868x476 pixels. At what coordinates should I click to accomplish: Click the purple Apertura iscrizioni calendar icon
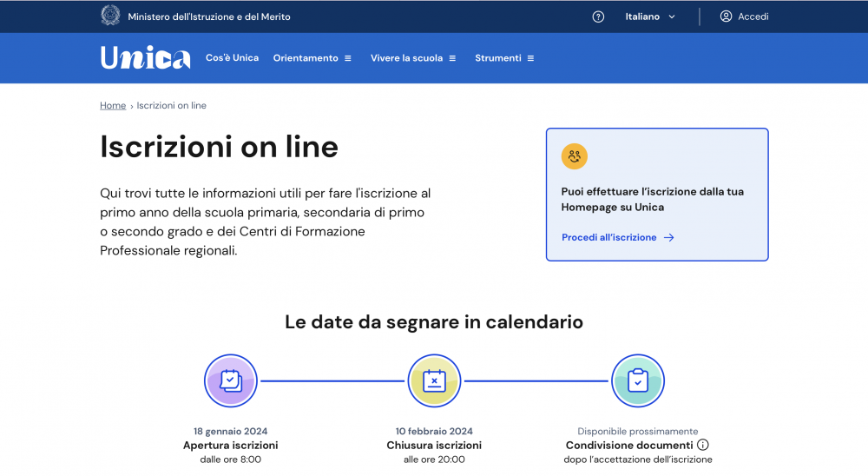[x=231, y=380]
